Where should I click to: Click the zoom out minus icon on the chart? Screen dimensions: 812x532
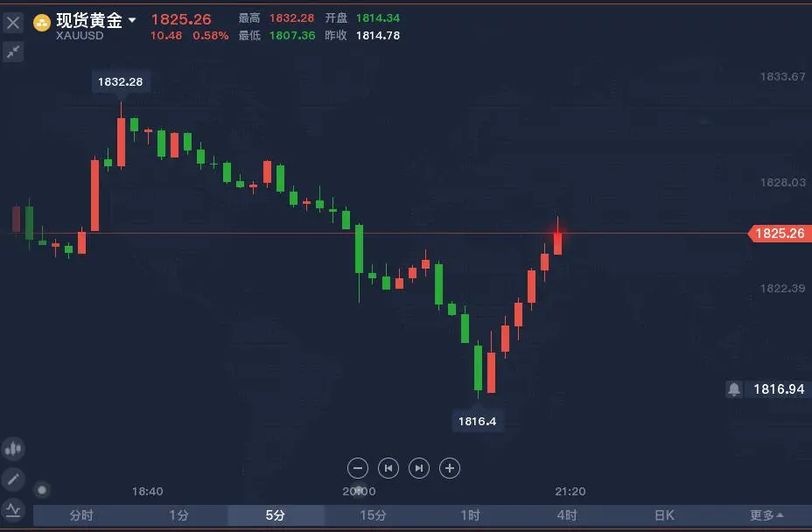358,468
